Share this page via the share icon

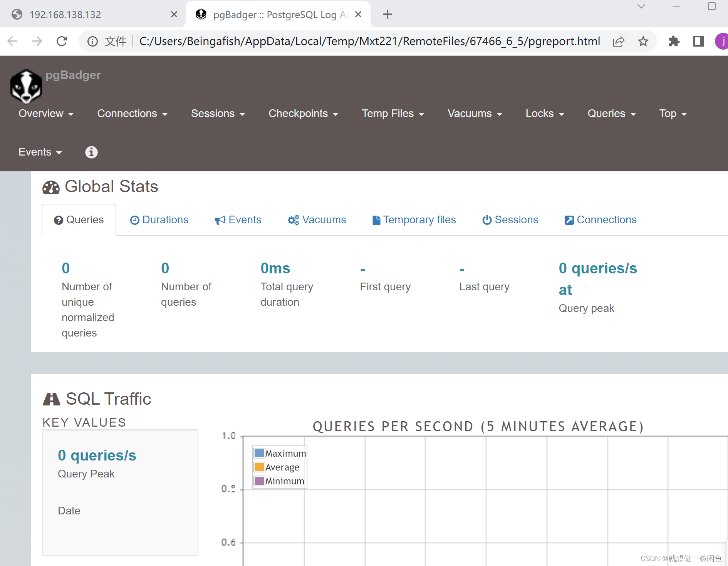(x=619, y=41)
